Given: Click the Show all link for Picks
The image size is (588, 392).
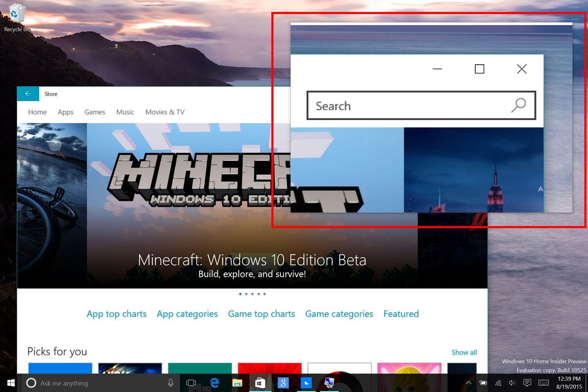Looking at the screenshot, I should click(464, 352).
